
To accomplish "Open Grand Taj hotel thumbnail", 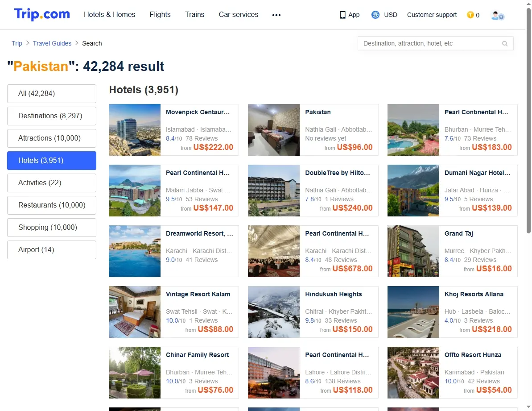I will pos(413,252).
